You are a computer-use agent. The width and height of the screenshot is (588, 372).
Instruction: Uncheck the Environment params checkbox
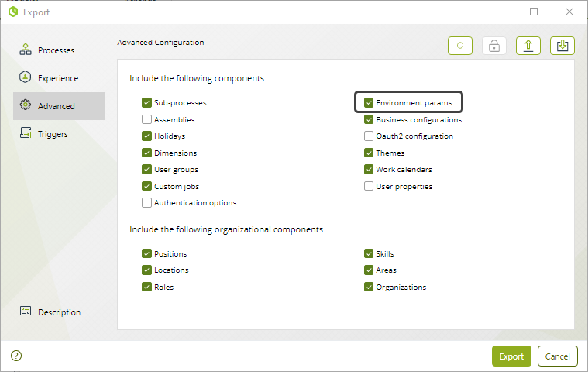[369, 103]
